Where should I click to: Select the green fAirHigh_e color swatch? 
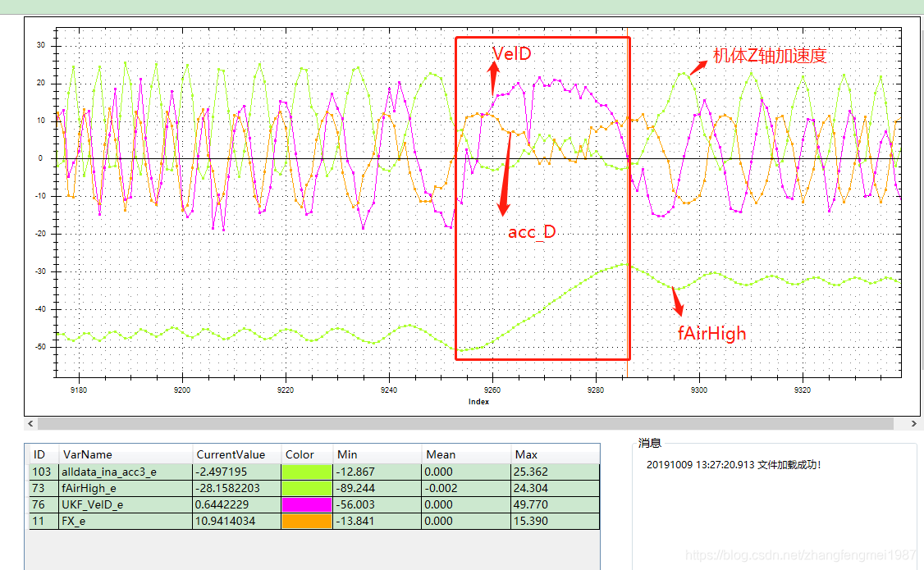pyautogui.click(x=306, y=488)
